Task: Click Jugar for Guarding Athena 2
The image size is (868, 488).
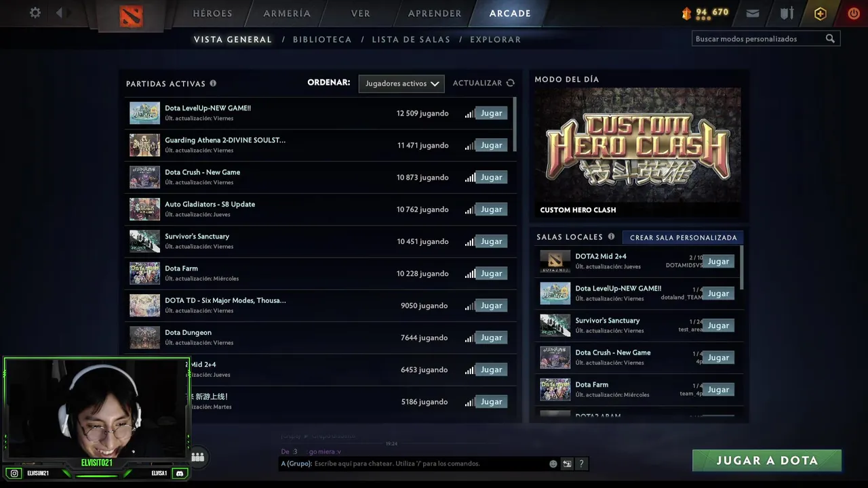Action: click(492, 145)
